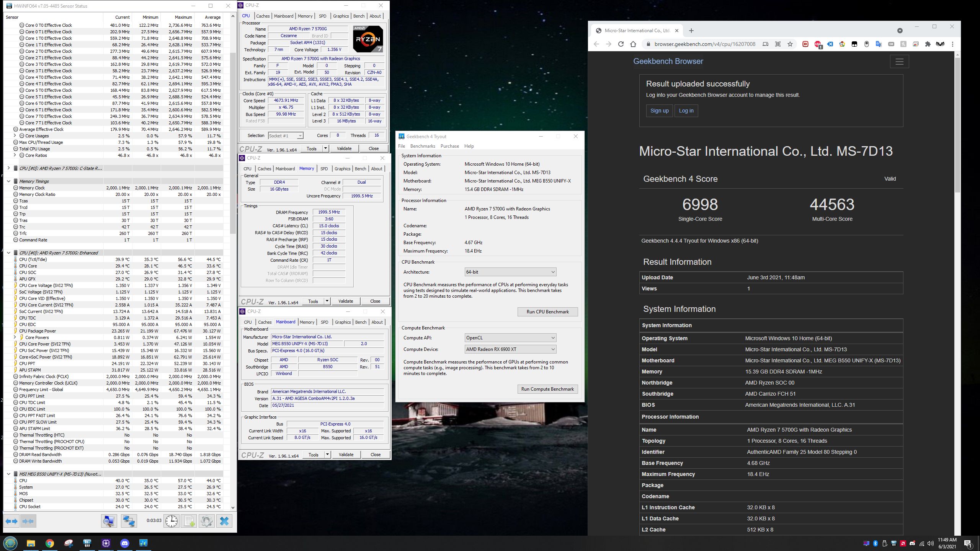Open volume control in system tray
Screen dimensions: 980x551
click(x=931, y=543)
